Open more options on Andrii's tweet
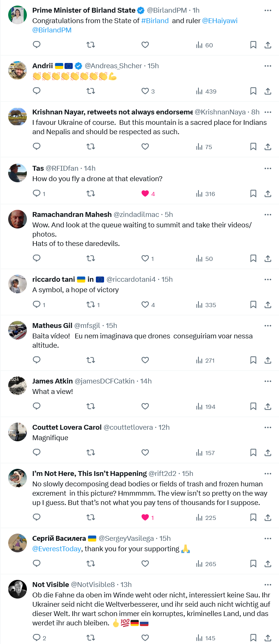Viewport: 279px width, 644px height. coord(268,66)
